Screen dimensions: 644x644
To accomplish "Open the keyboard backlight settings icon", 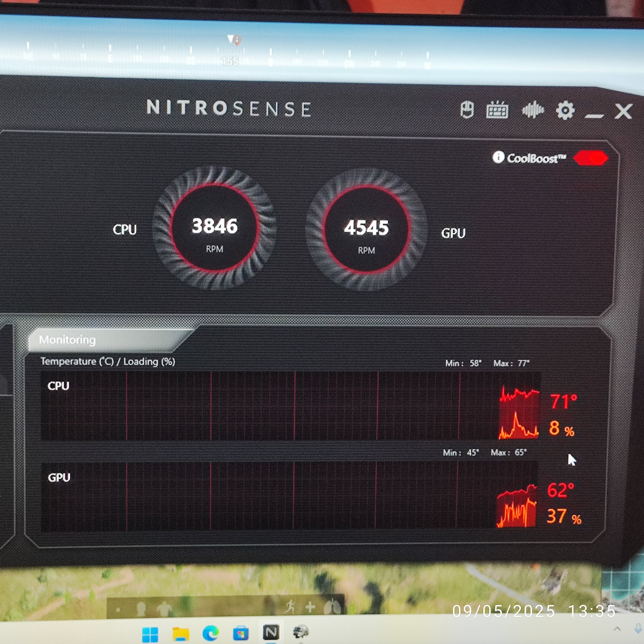I will [x=497, y=110].
